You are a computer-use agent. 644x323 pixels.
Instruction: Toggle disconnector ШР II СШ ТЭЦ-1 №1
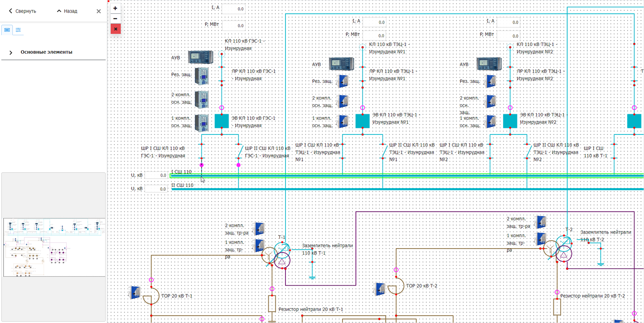383,151
